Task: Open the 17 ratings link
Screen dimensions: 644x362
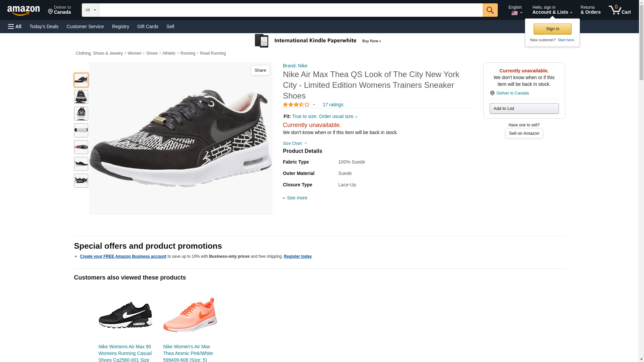Action: [x=333, y=105]
